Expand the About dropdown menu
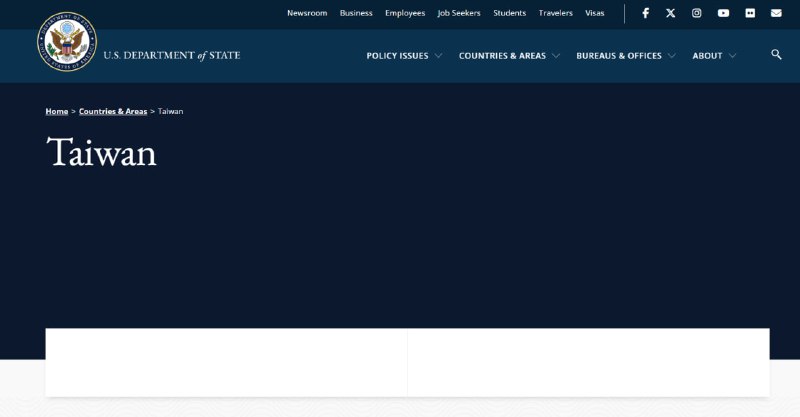 pos(714,56)
